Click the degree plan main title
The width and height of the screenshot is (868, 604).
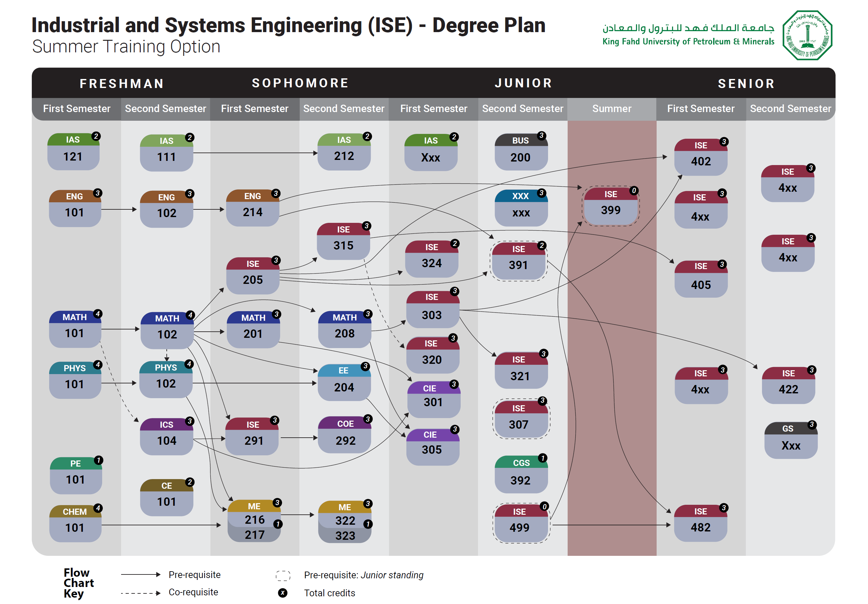[288, 25]
